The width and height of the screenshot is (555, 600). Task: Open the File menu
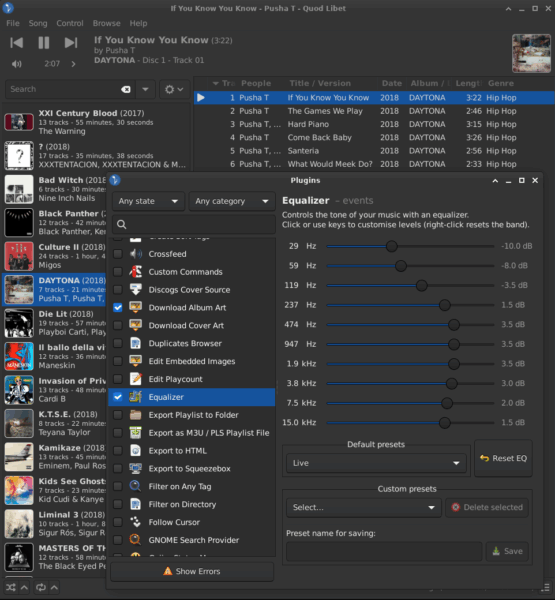tap(13, 23)
